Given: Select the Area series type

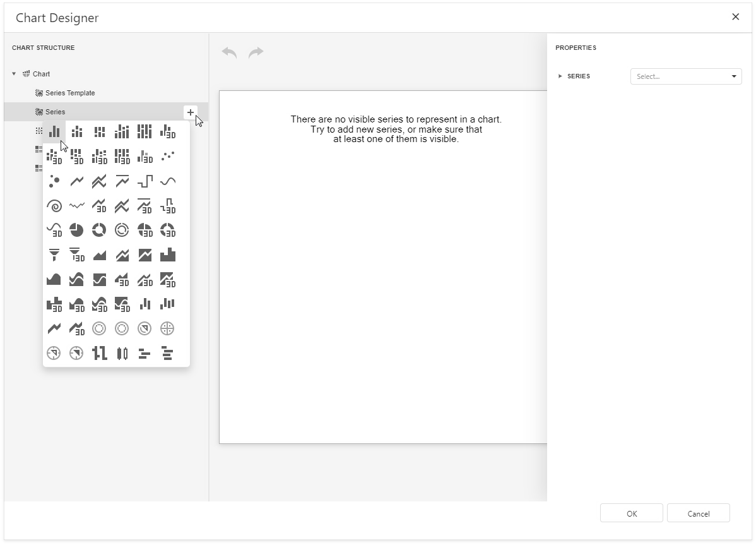Looking at the screenshot, I should pos(99,255).
